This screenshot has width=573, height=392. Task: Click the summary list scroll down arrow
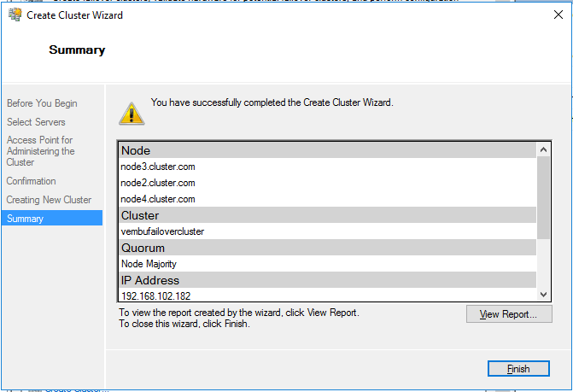coord(543,295)
